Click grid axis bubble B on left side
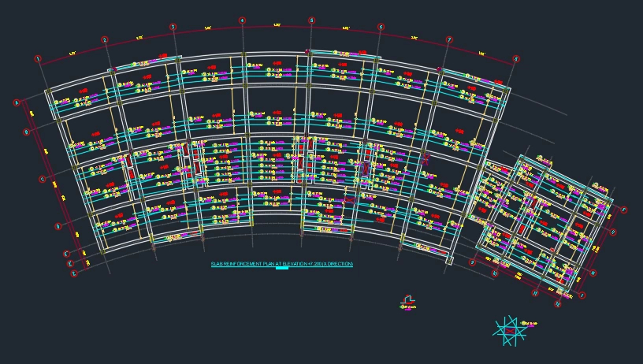Viewport: 643px width, 364px height. [x=26, y=132]
